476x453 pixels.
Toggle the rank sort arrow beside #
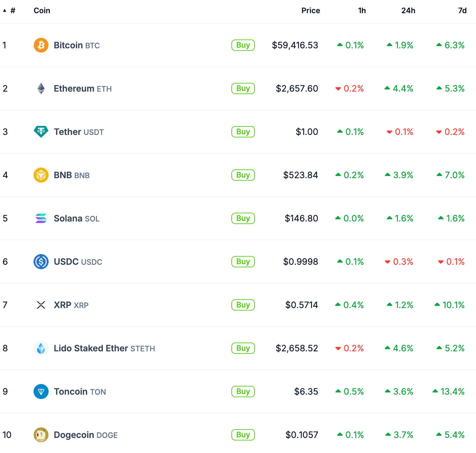[x=4, y=10]
